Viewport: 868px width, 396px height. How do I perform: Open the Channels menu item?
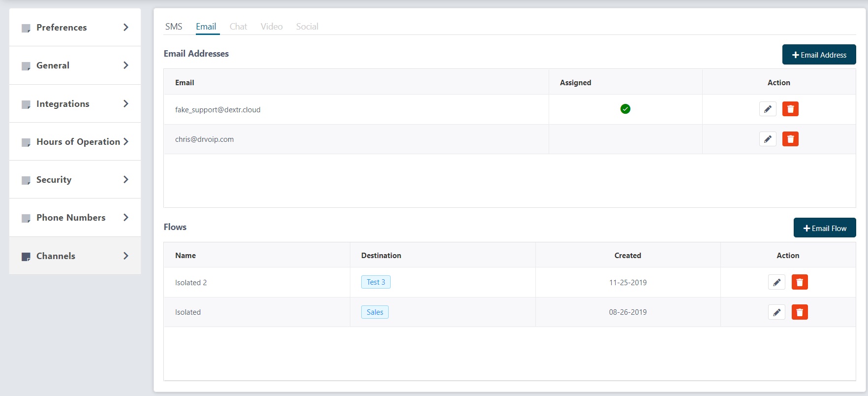tap(75, 256)
